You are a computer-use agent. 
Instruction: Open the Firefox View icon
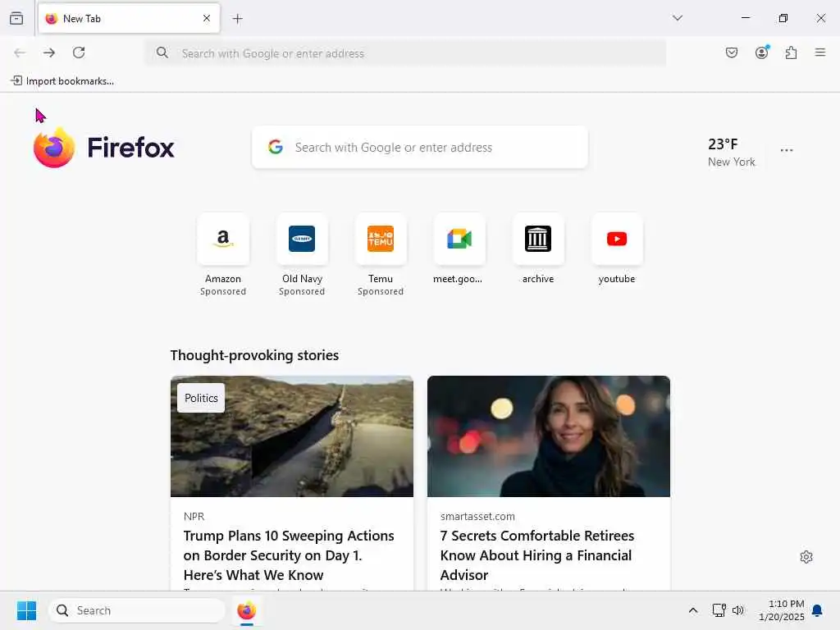16,18
